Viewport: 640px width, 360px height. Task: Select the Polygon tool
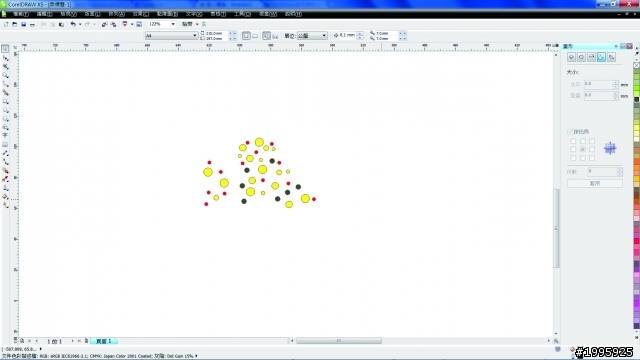[x=5, y=118]
